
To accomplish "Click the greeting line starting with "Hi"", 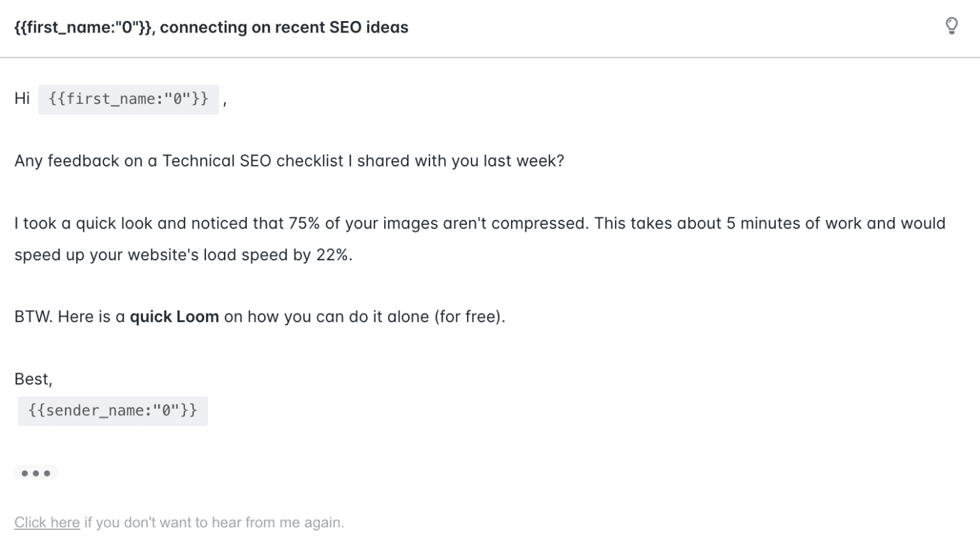I will pos(22,98).
